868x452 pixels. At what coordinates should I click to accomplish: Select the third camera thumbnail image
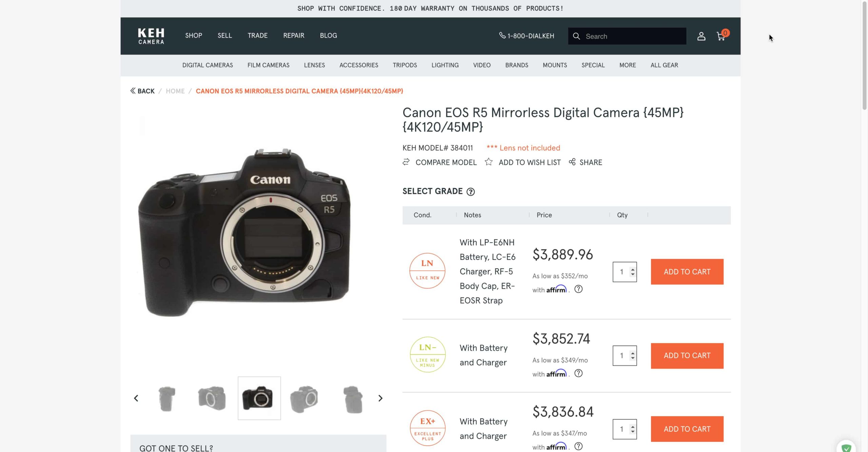[259, 398]
